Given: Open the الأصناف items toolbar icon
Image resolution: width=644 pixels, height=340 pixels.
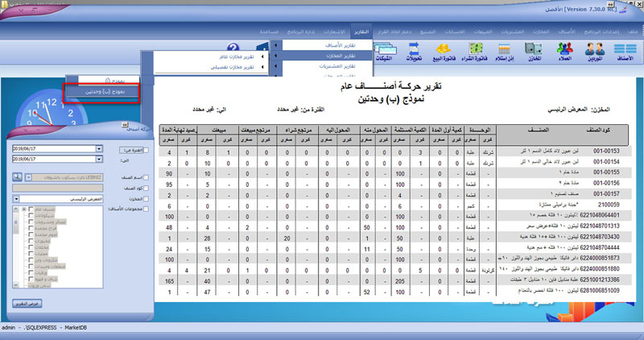Looking at the screenshot, I should click(625, 52).
